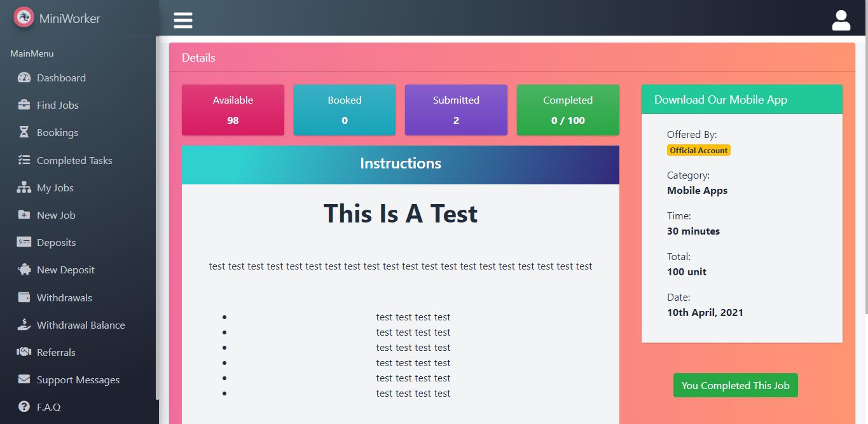Open the user profile icon

841,20
